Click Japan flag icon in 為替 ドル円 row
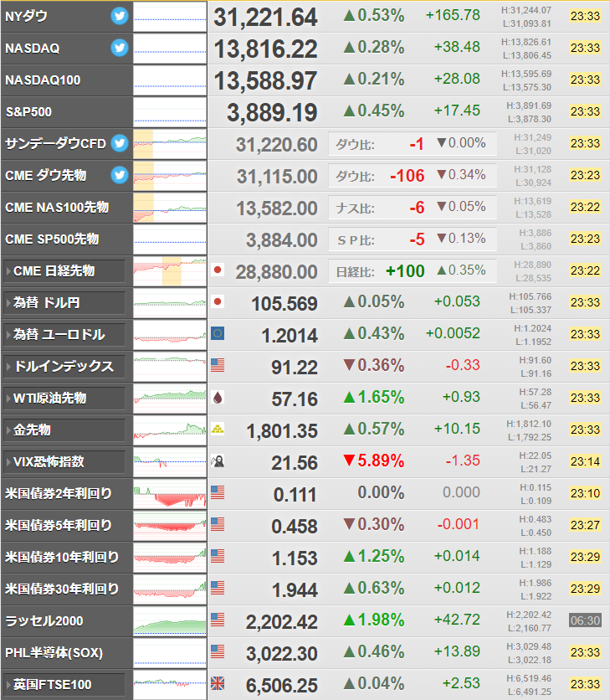The width and height of the screenshot is (610, 700). (218, 301)
